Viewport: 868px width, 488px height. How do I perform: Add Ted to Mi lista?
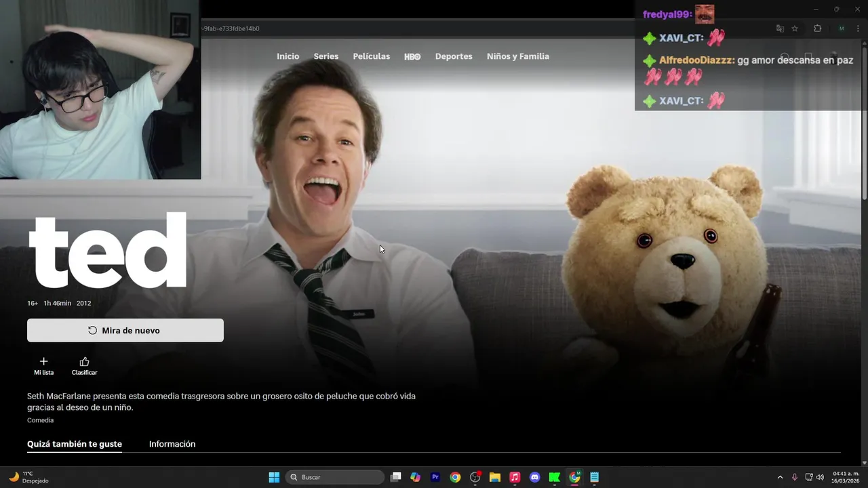click(x=44, y=367)
